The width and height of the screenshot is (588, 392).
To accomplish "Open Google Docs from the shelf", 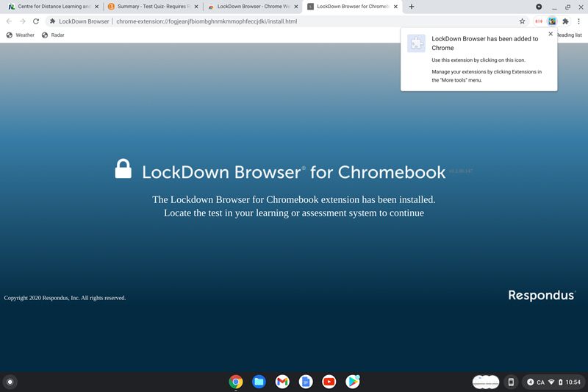I will tap(306, 382).
